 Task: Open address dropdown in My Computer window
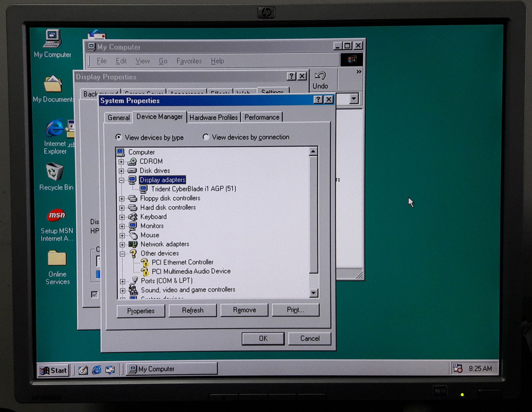tap(354, 99)
